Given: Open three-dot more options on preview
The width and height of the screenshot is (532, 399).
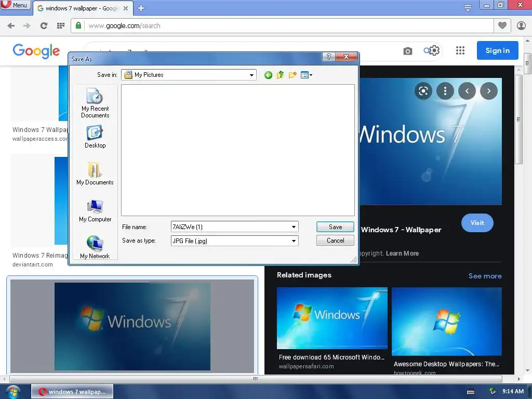Looking at the screenshot, I should pos(445,91).
